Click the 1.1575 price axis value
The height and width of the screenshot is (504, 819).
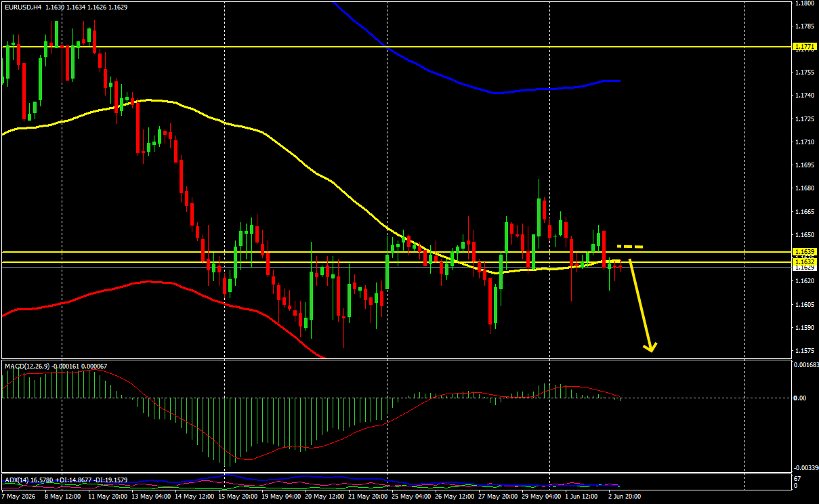point(805,351)
